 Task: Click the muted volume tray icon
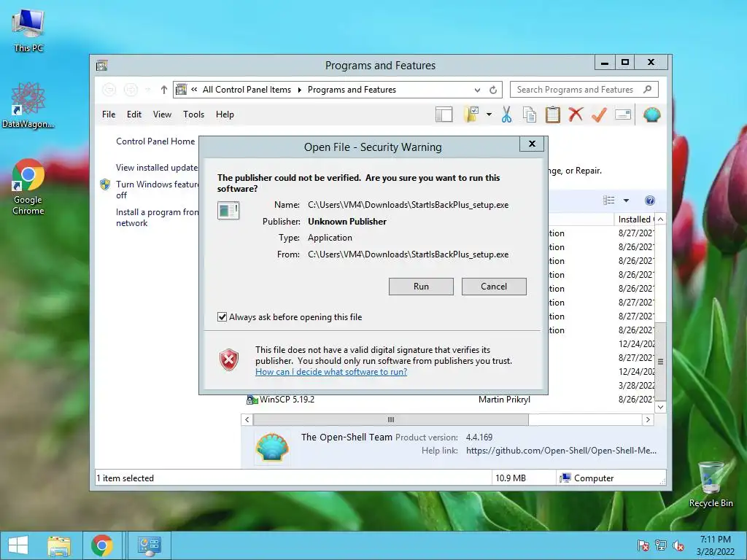(x=678, y=545)
